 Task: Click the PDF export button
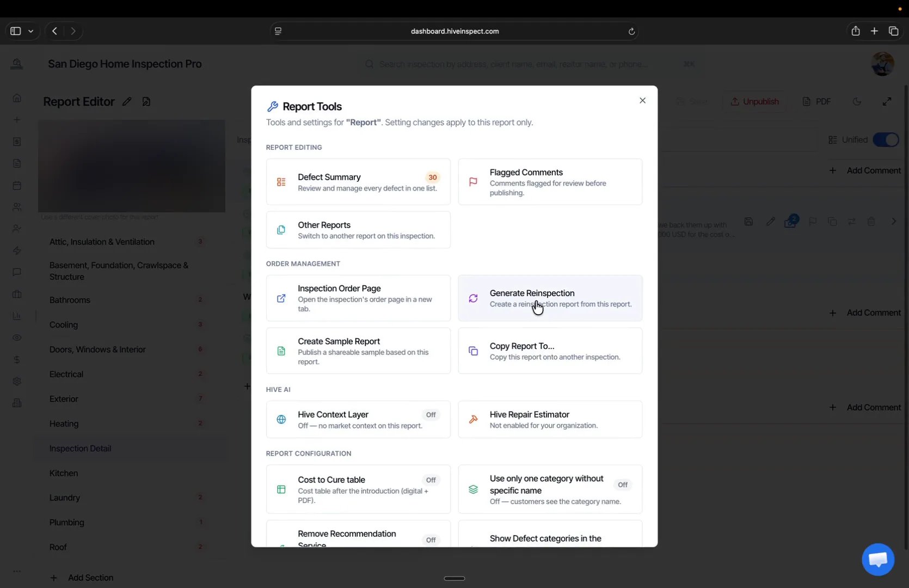coord(816,102)
